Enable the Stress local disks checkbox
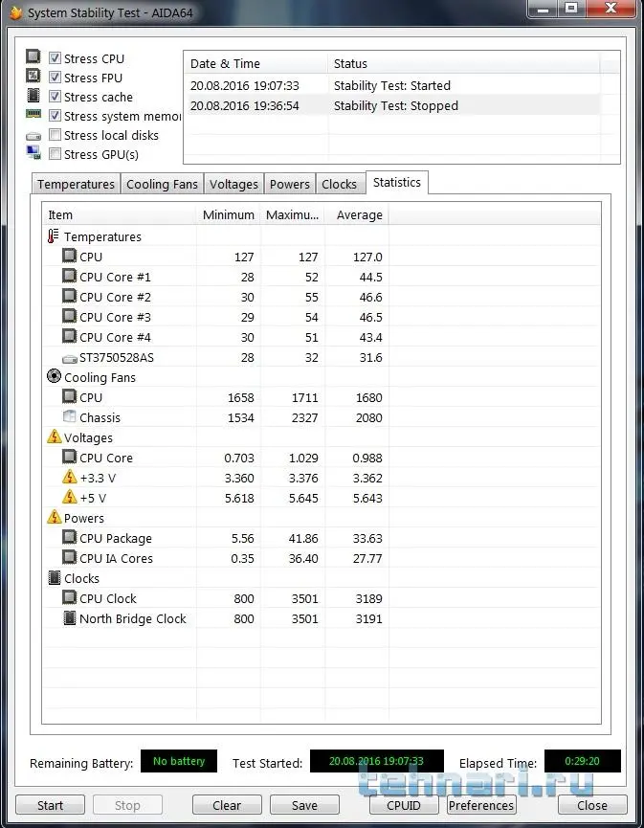Viewport: 644px width, 828px height. click(55, 135)
